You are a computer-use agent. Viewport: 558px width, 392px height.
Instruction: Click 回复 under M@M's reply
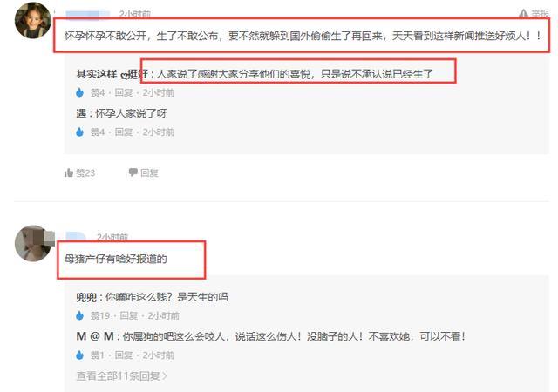pos(124,355)
